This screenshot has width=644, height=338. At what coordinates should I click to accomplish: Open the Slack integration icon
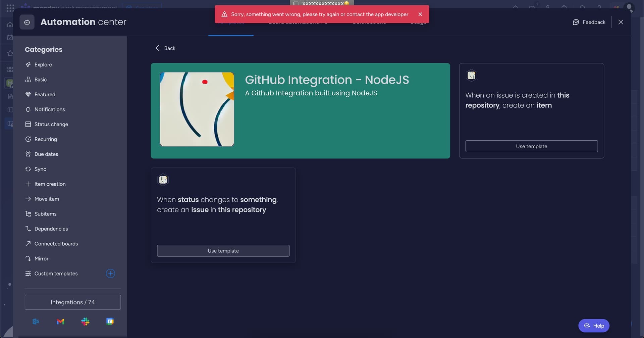tap(85, 322)
